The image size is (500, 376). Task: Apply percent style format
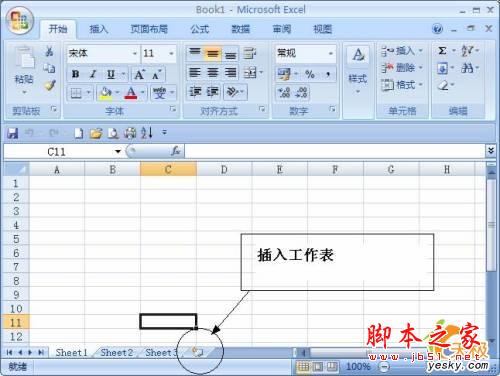point(310,74)
